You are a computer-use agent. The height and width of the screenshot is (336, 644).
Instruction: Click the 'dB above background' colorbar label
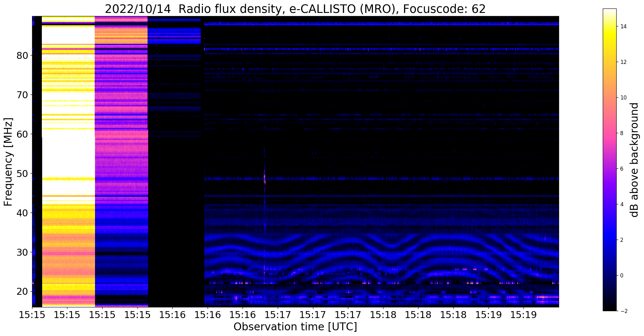point(635,160)
